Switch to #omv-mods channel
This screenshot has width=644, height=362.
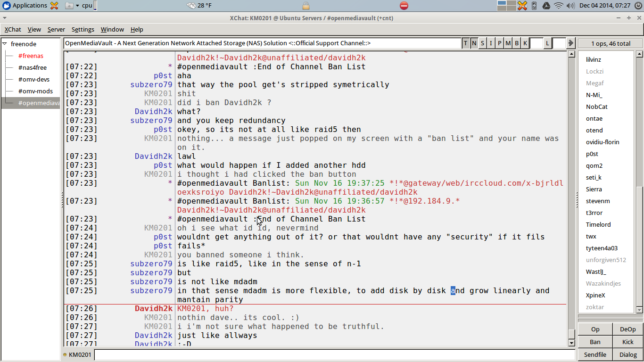[36, 91]
